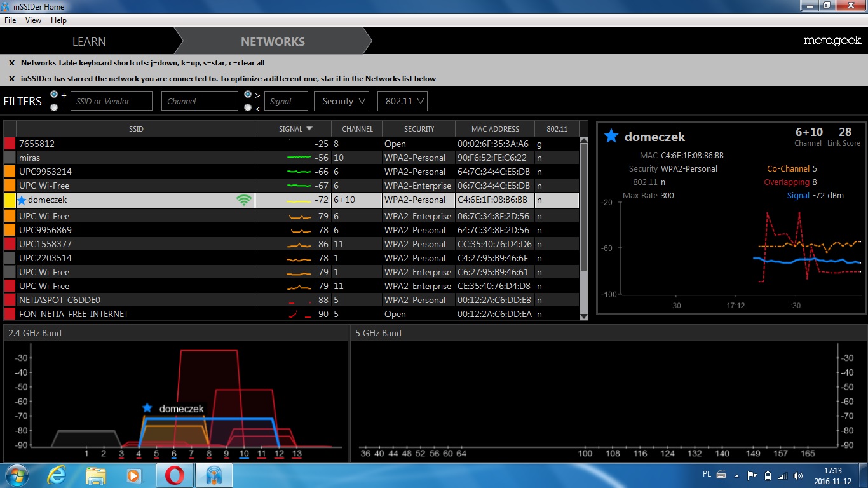Select the FON_NETIA_FREE_INTERNET network row
Image resolution: width=868 pixels, height=488 pixels.
292,315
